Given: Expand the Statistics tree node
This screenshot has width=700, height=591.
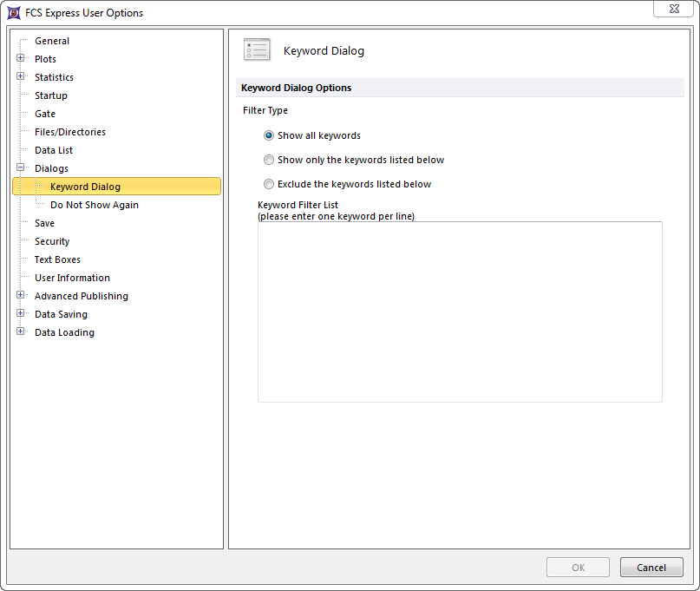Looking at the screenshot, I should coord(21,77).
